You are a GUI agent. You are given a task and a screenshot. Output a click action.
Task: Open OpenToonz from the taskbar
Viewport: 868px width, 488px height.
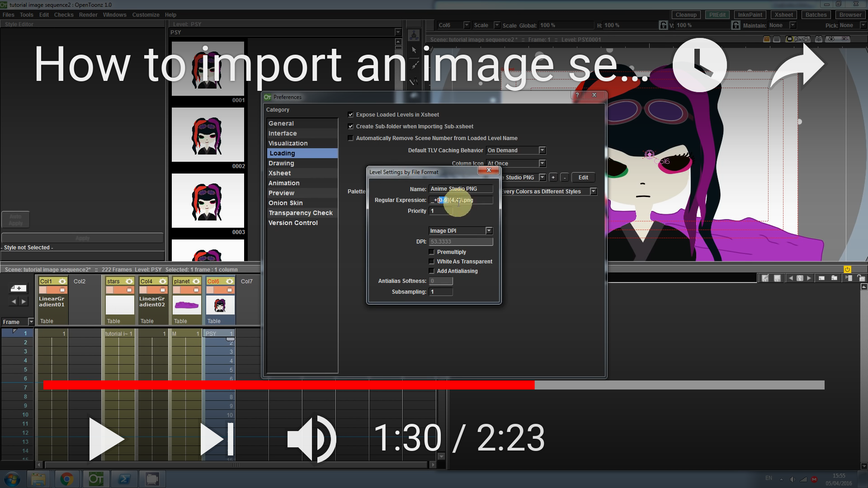96,479
